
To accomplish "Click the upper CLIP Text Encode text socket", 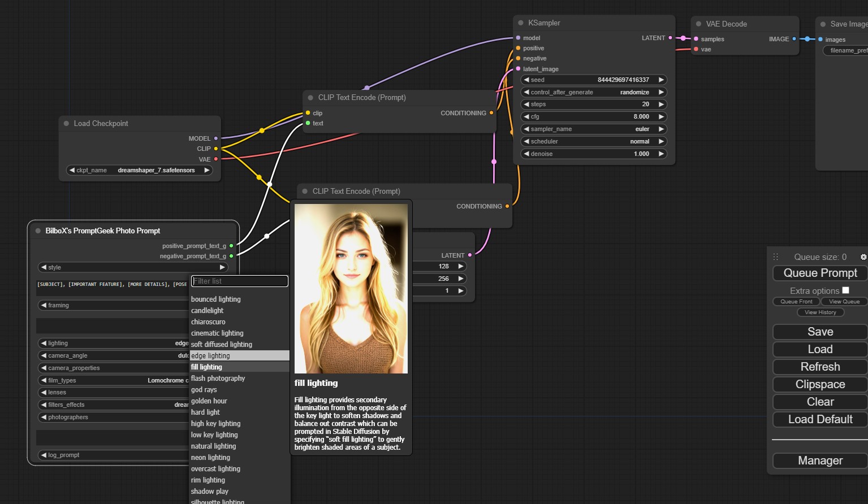I will (308, 123).
